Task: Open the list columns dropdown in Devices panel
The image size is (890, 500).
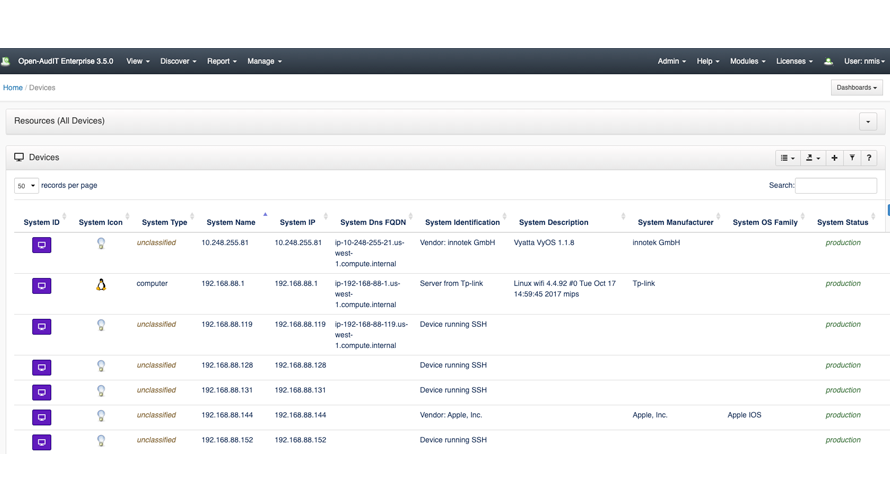Action: 788,158
